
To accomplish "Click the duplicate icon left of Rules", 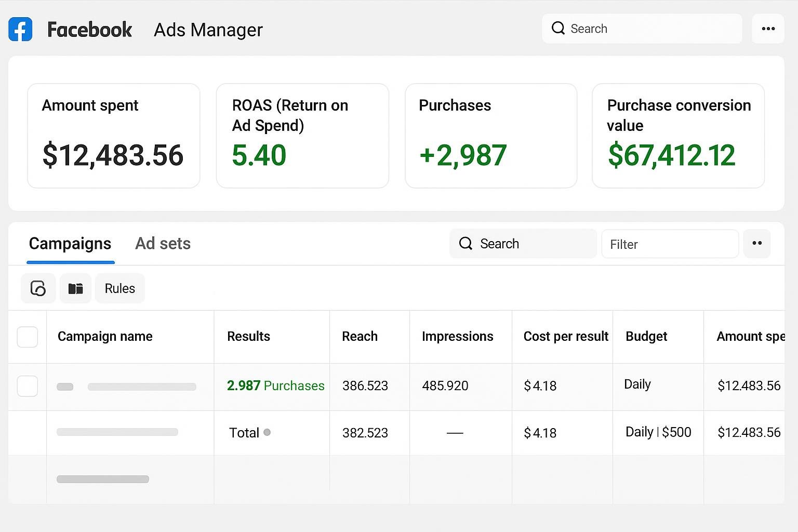I will click(x=38, y=288).
